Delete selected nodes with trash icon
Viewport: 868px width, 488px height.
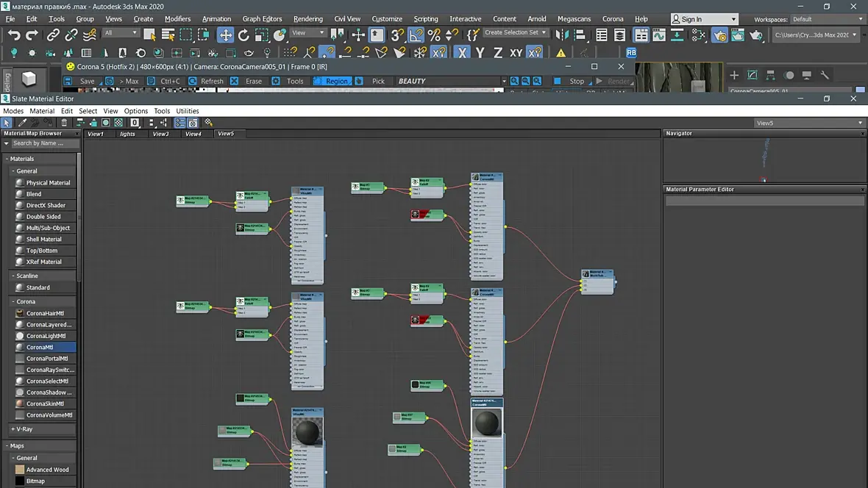64,123
